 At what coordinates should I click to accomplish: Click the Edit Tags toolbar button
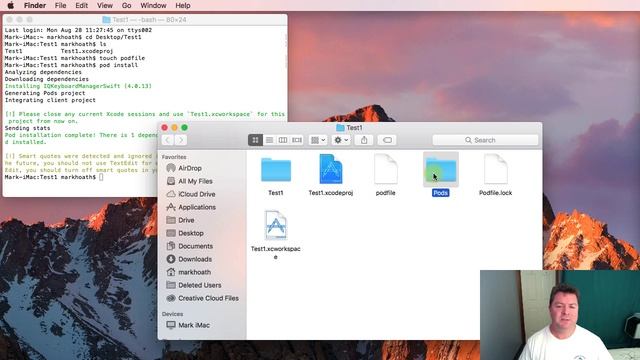pos(387,140)
